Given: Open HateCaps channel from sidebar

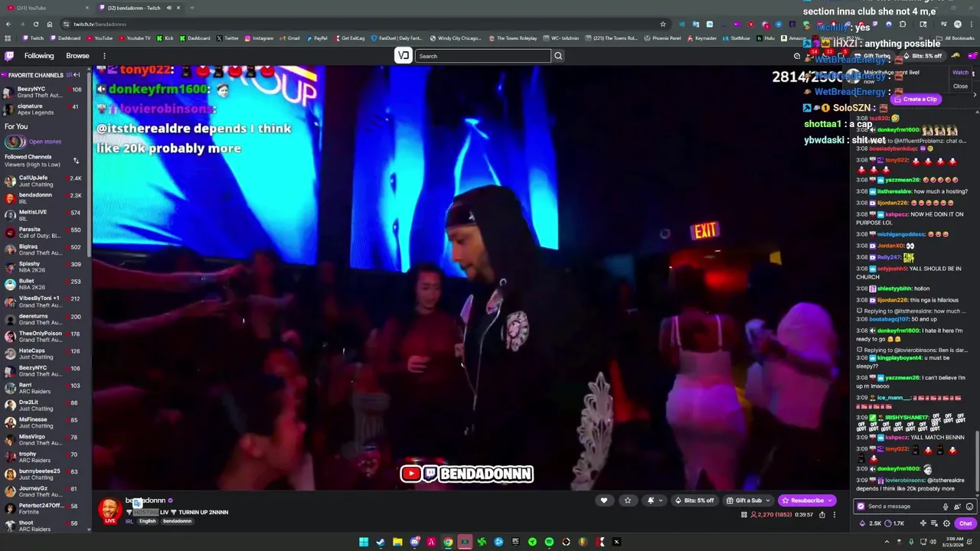Looking at the screenshot, I should pos(44,354).
